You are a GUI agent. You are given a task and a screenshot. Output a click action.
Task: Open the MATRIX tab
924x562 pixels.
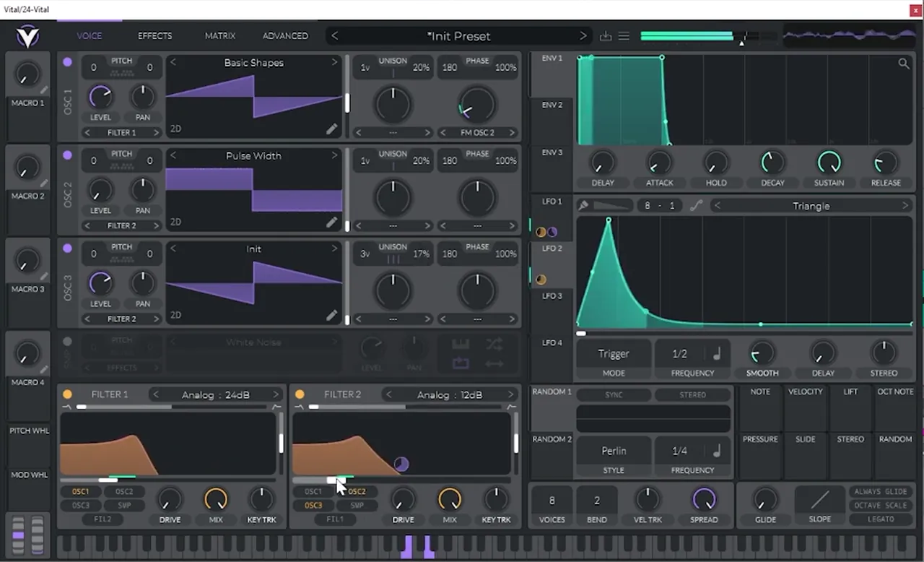pyautogui.click(x=220, y=35)
